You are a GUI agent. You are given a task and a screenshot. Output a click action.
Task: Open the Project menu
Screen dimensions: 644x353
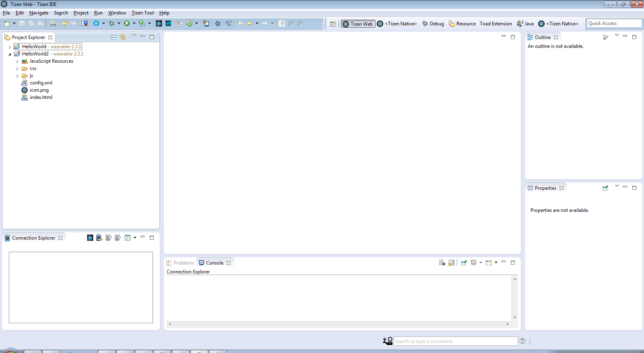(81, 13)
